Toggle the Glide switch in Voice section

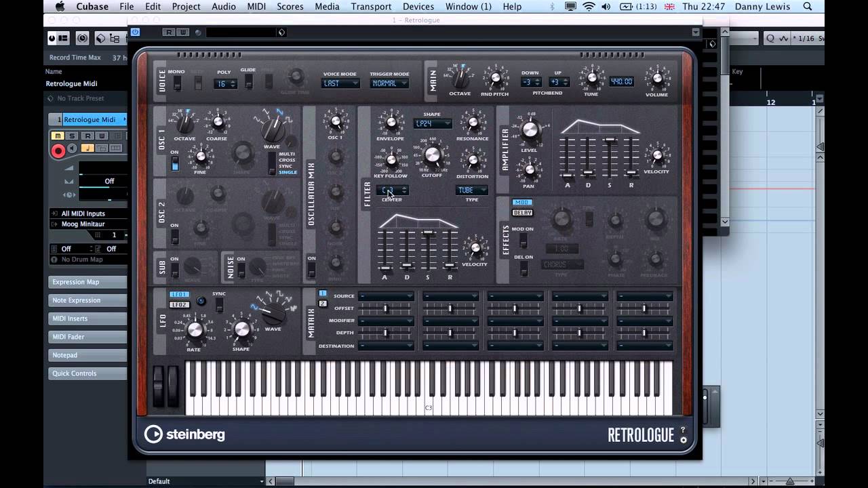tap(249, 81)
